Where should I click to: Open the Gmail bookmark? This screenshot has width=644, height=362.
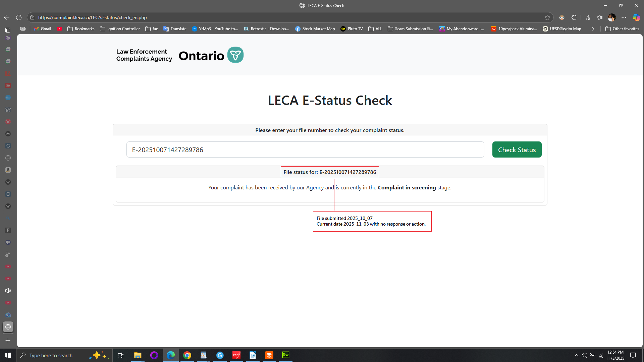coord(42,29)
